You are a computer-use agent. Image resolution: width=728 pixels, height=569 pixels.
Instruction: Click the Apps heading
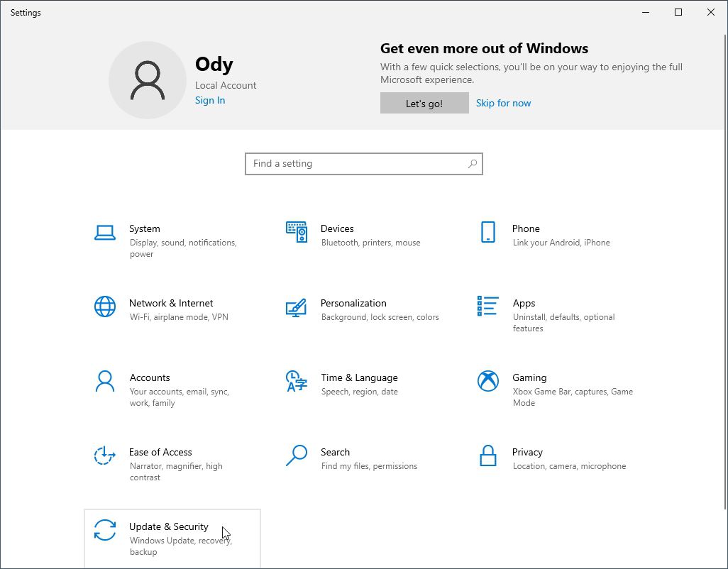[x=524, y=303]
